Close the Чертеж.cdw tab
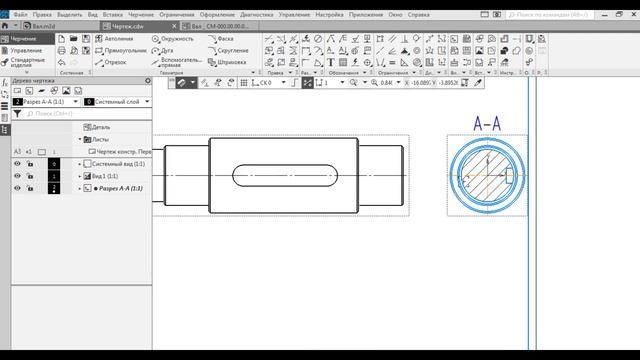The width and height of the screenshot is (640, 360). point(174,26)
